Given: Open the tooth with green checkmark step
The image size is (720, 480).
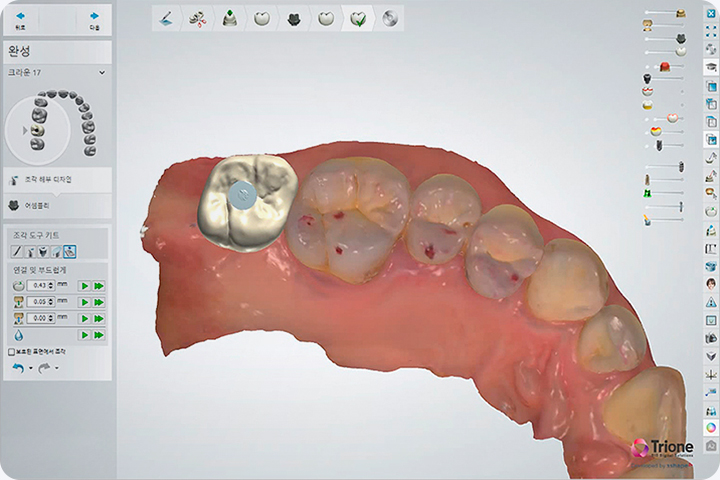Looking at the screenshot, I should pos(358,19).
